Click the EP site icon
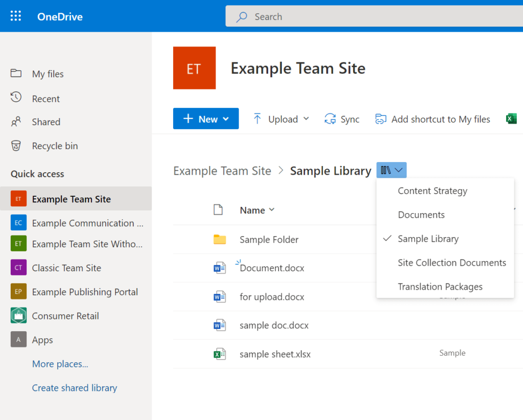The image size is (523, 420). point(18,292)
